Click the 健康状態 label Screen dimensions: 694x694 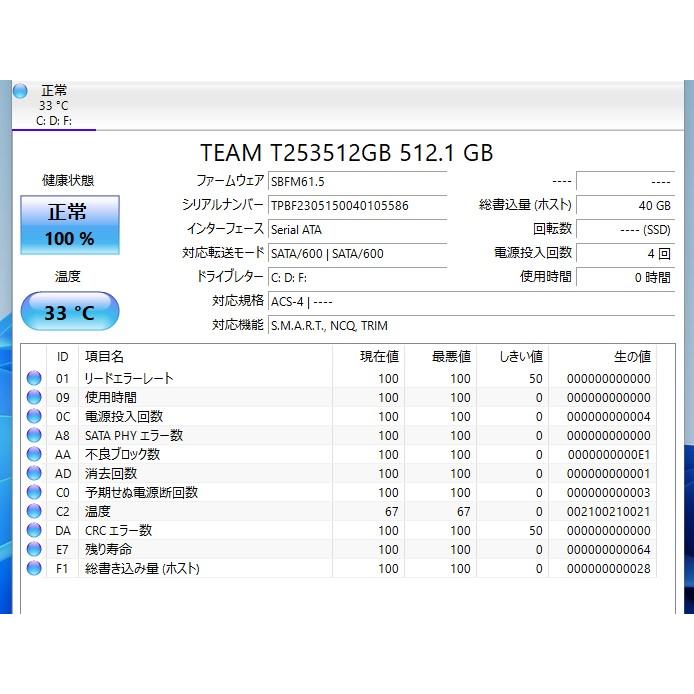(x=68, y=180)
